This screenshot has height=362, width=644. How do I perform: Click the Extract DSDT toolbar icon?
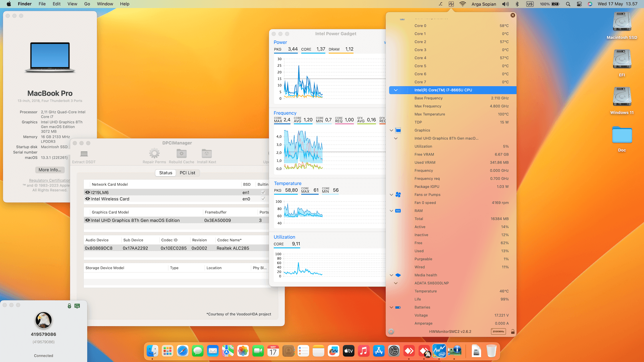pyautogui.click(x=84, y=154)
